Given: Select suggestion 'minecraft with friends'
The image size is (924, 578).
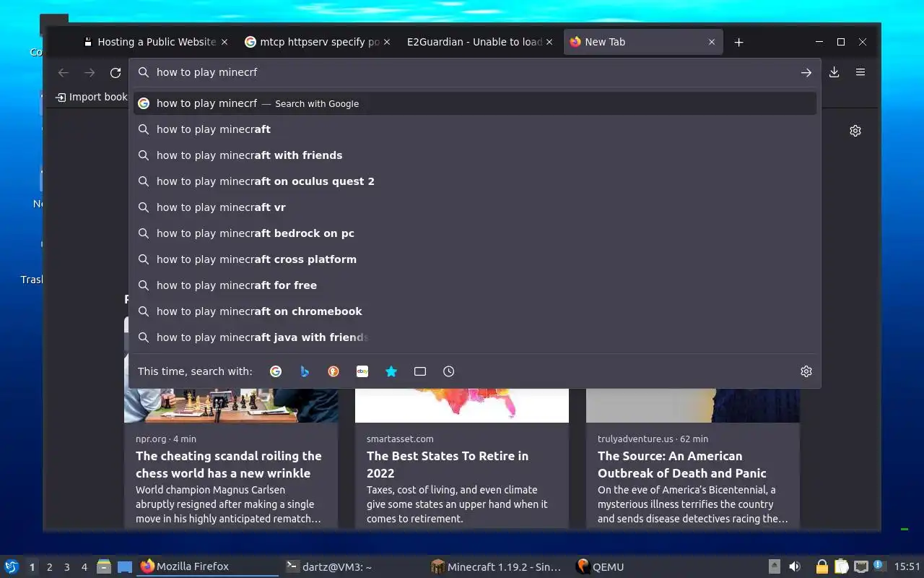Looking at the screenshot, I should (x=475, y=155).
